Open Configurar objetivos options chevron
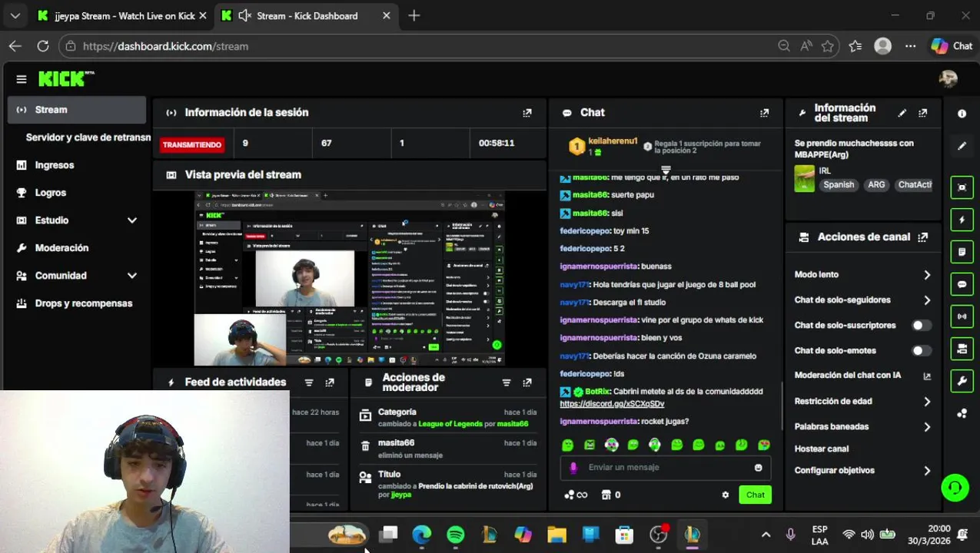 [x=927, y=471]
